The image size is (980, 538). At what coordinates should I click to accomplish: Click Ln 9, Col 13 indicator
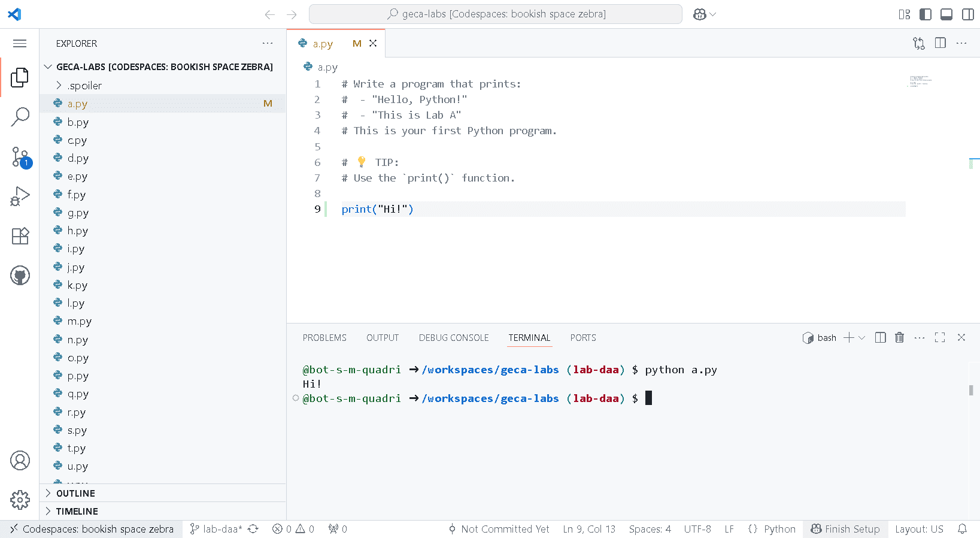point(589,529)
